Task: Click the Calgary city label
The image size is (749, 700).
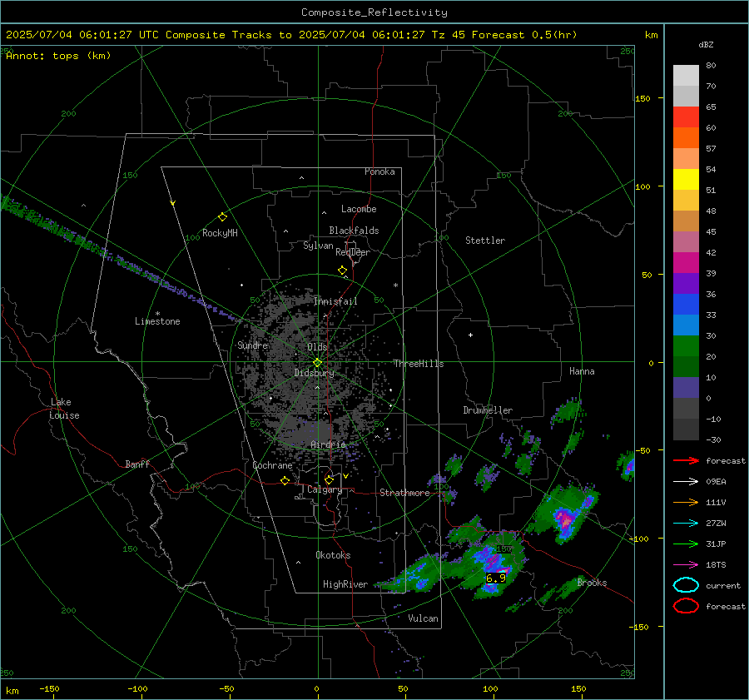Action: coord(325,489)
